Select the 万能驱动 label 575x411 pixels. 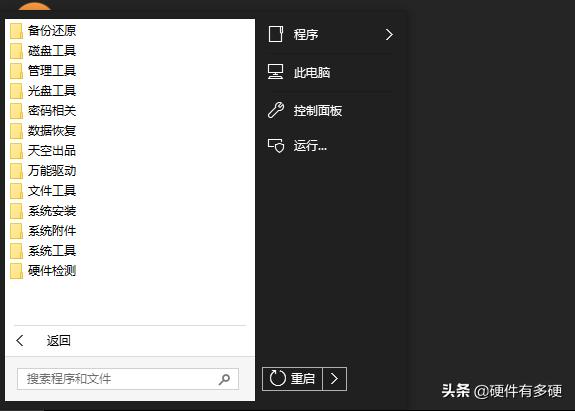[52, 171]
